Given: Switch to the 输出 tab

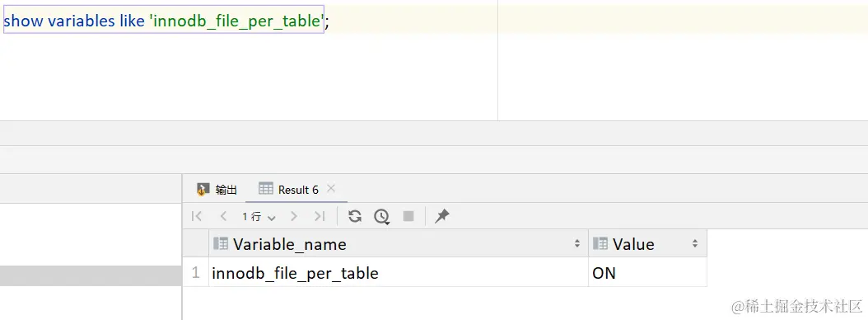Looking at the screenshot, I should coord(217,190).
